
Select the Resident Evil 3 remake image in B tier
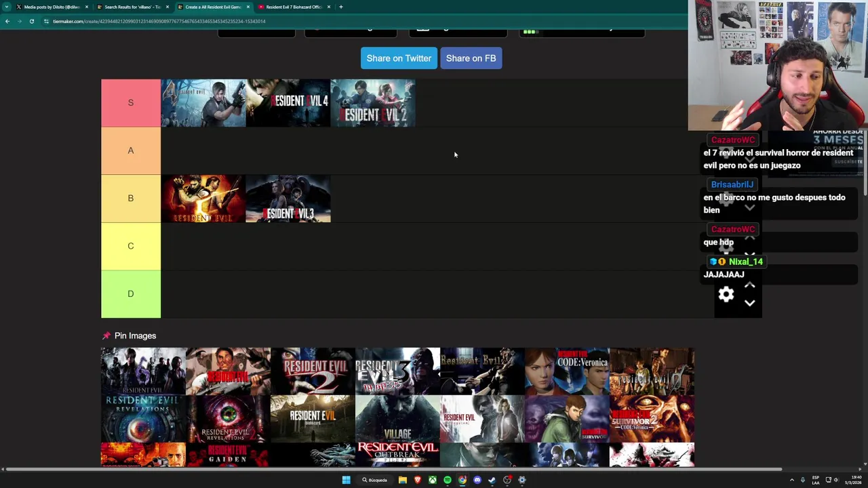pos(288,199)
